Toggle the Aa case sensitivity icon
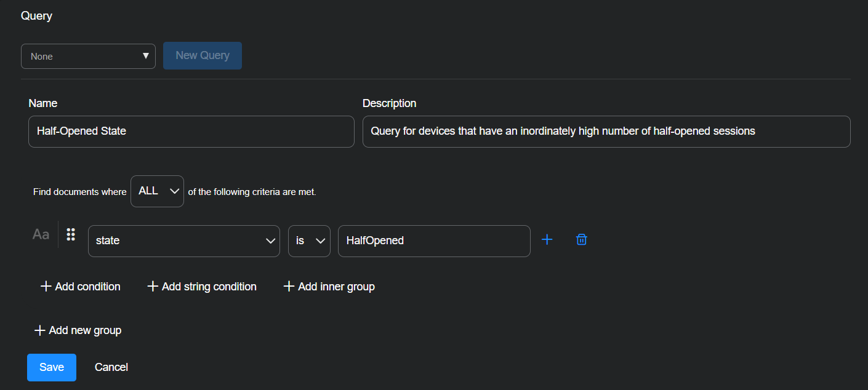The image size is (868, 390). point(41,234)
